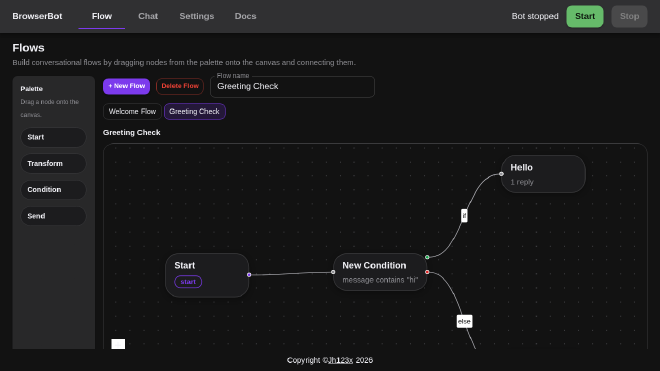Open the Settings tab
The image size is (660, 371).
[197, 16]
